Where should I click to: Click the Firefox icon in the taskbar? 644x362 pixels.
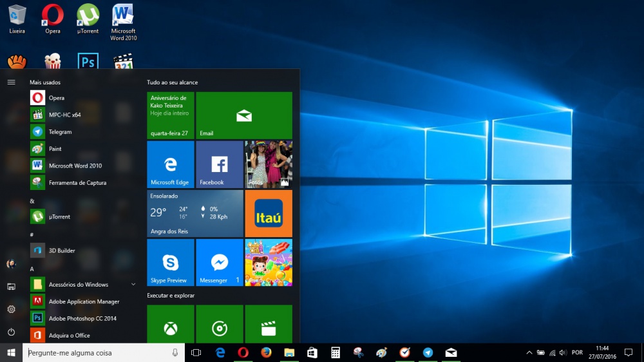(x=266, y=352)
